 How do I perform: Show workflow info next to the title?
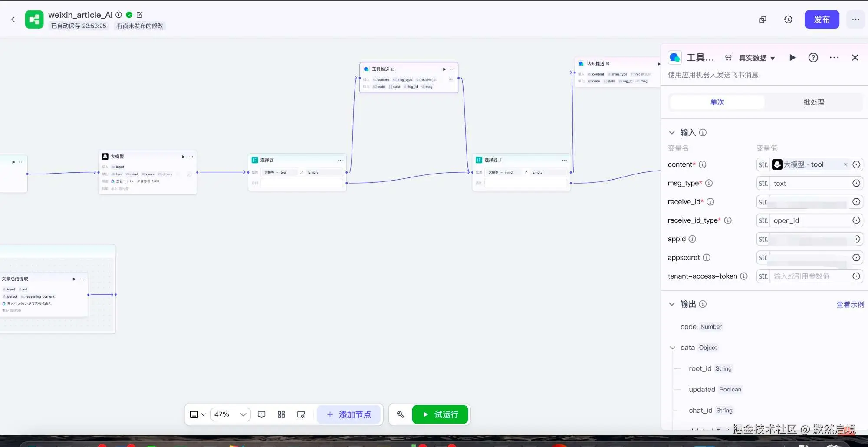click(118, 15)
